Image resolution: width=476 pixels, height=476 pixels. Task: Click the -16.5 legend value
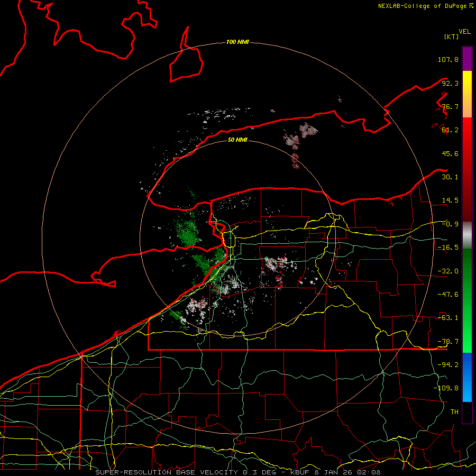pos(448,248)
